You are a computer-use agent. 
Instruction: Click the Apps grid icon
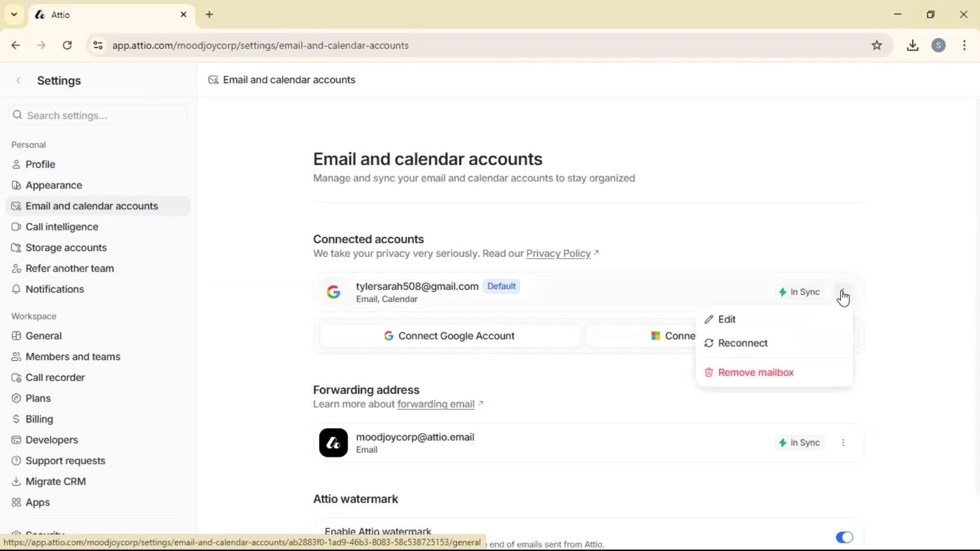[x=16, y=503]
